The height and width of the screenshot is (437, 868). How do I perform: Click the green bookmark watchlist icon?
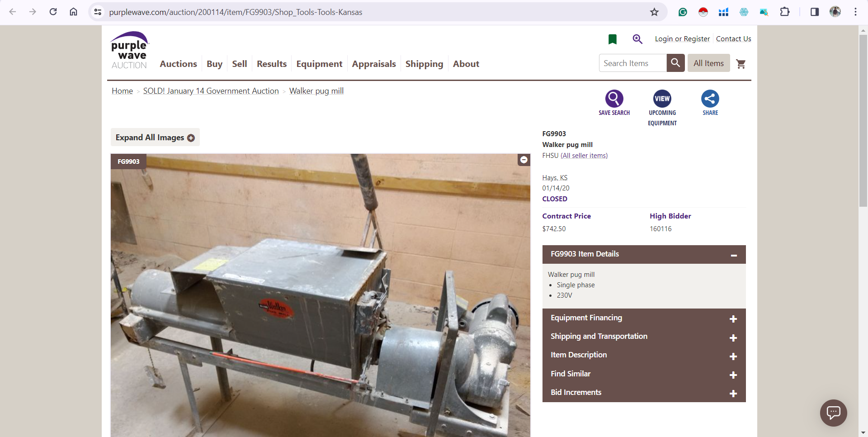(613, 39)
